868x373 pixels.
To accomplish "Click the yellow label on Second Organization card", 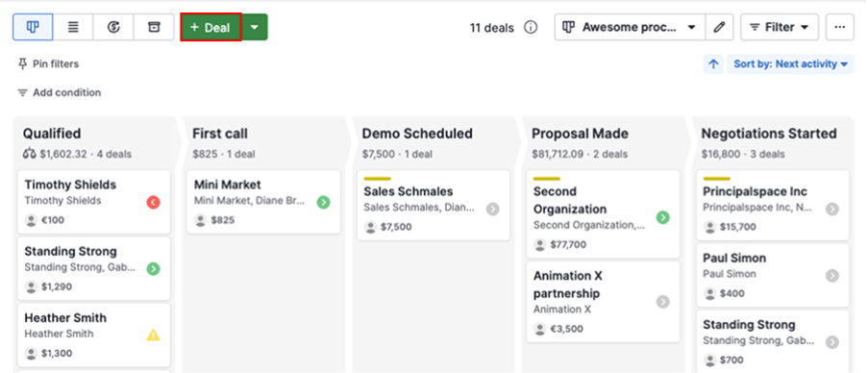I will (547, 179).
